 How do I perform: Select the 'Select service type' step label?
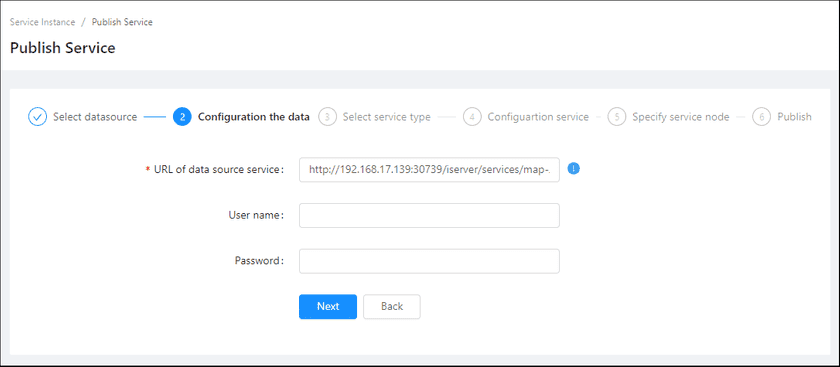pos(386,117)
